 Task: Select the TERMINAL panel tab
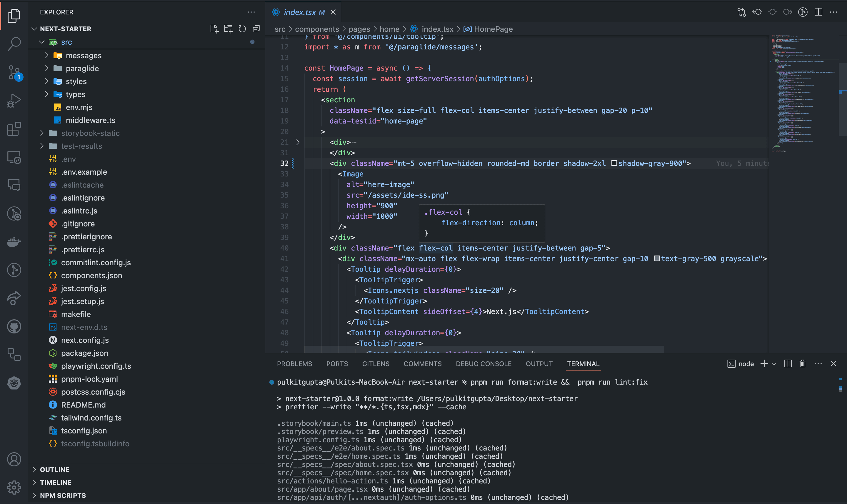coord(583,364)
